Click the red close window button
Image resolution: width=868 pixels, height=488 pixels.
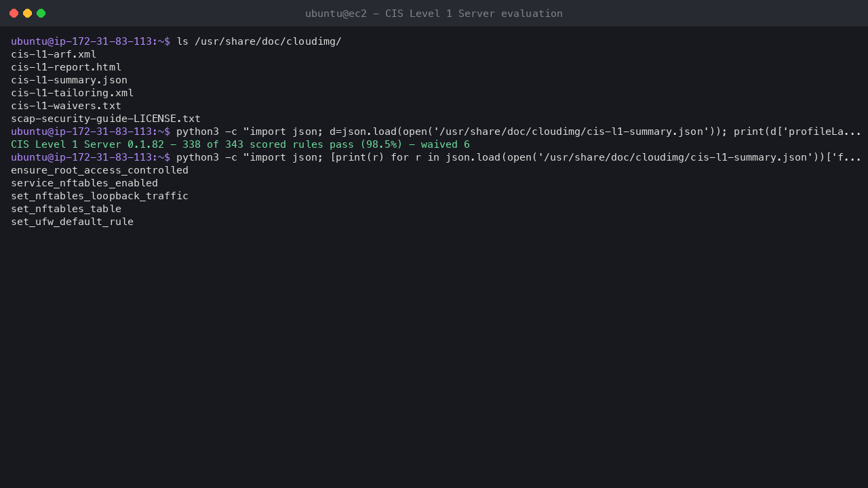point(14,14)
